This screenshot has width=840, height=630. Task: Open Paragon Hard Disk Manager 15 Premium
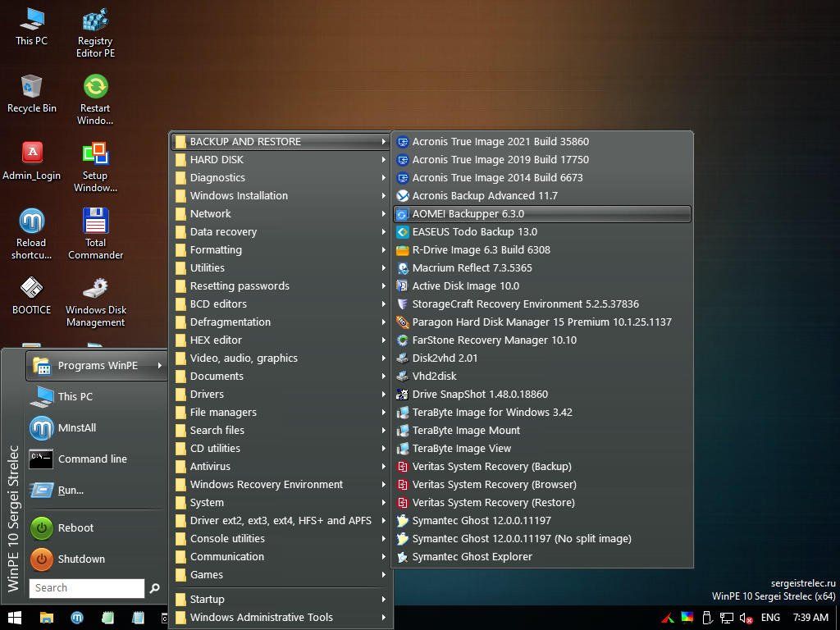[542, 322]
